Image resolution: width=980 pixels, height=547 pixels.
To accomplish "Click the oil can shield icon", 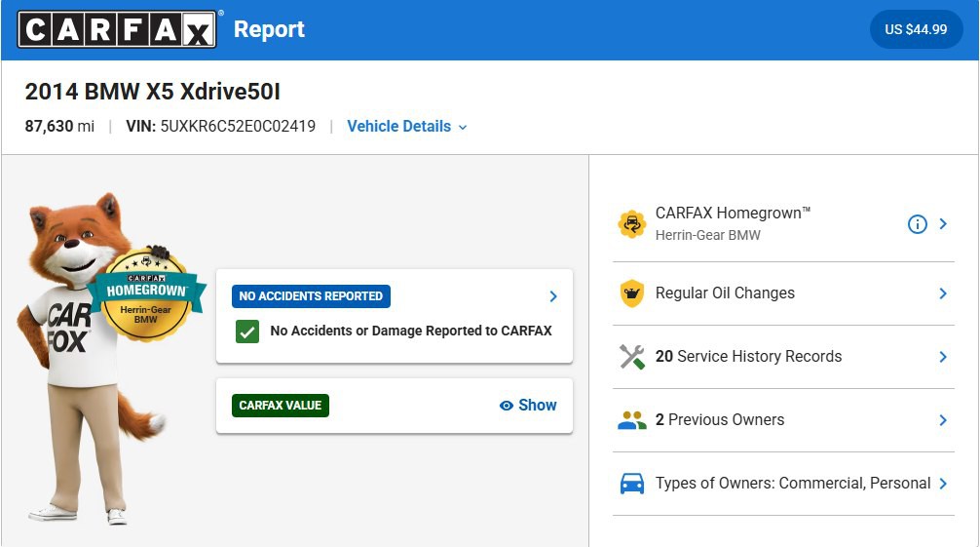I will tap(632, 293).
